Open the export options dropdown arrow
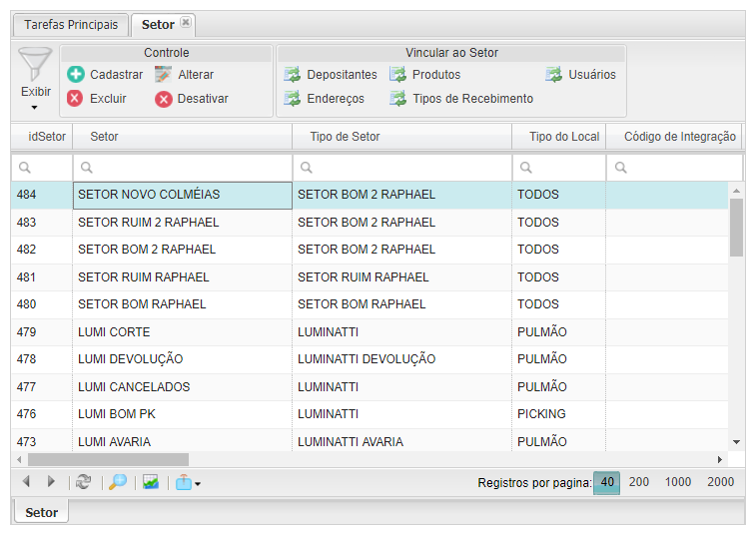 (x=198, y=484)
